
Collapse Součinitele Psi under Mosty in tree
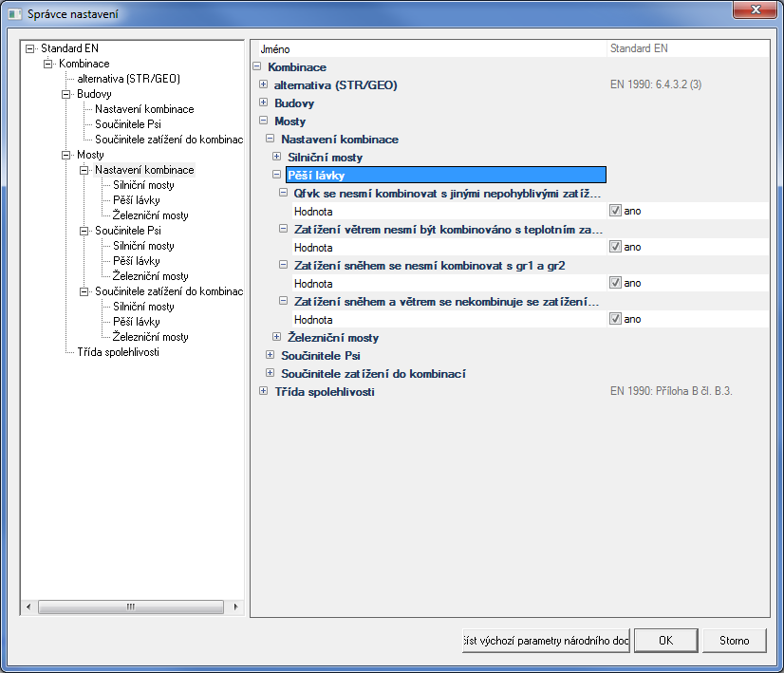click(x=84, y=231)
